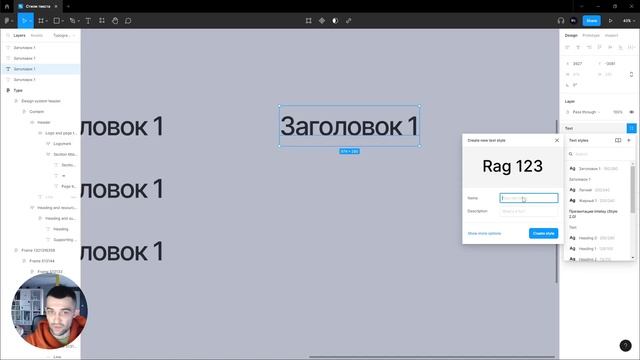The width and height of the screenshot is (640, 360).
Task: Open the Resources tool
Action: point(102,20)
